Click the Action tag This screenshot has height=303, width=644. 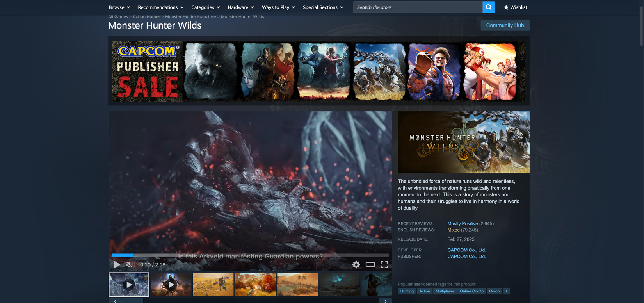click(x=424, y=291)
